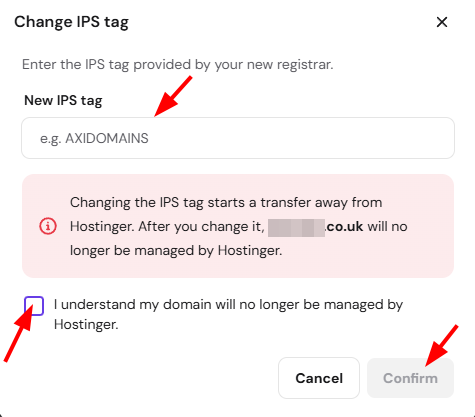Viewport: 475px width, 417px height.
Task: Click the blurred domain name in warning
Action: click(296, 228)
